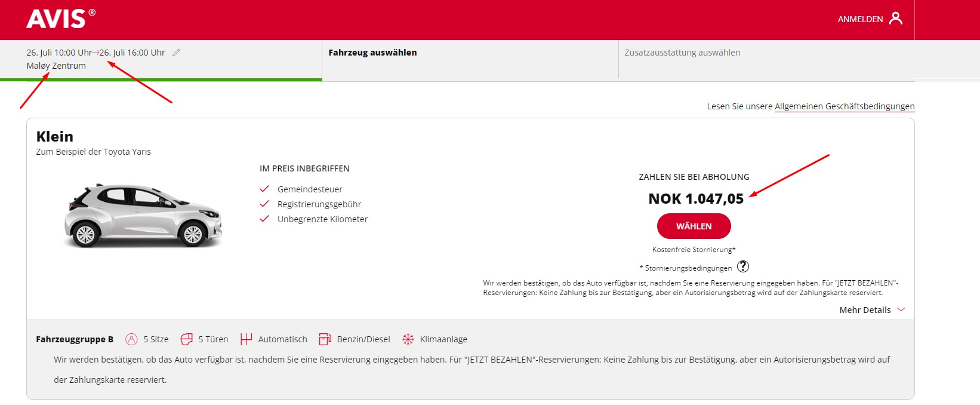Screen dimensions: 980x405
Task: Click the NOK 1.047,05 price
Action: click(x=696, y=199)
